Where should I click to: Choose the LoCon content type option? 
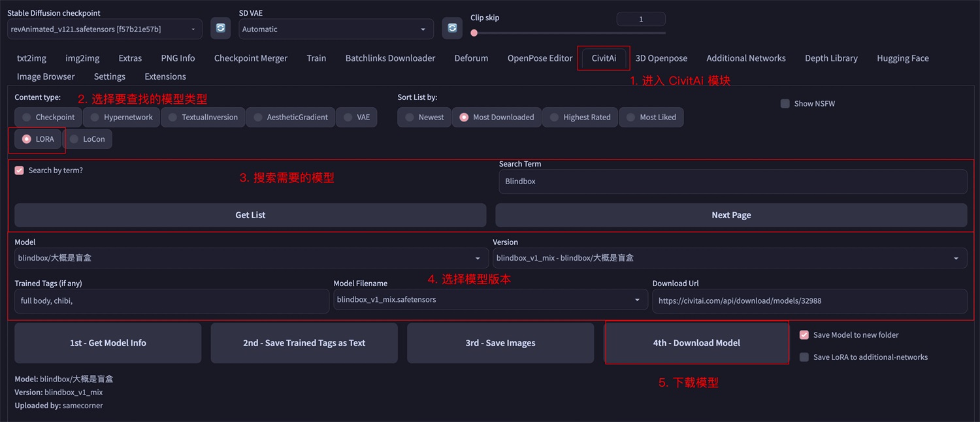point(88,139)
